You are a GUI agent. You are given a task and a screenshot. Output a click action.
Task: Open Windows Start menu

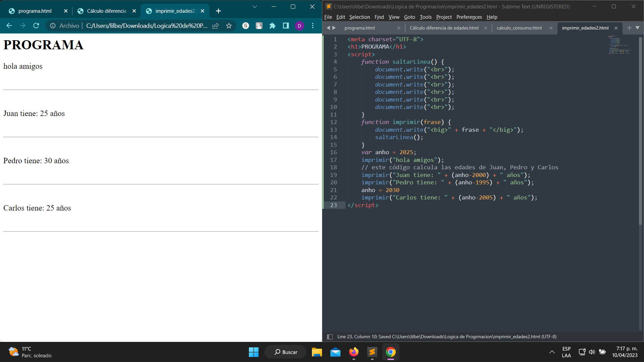click(x=254, y=352)
